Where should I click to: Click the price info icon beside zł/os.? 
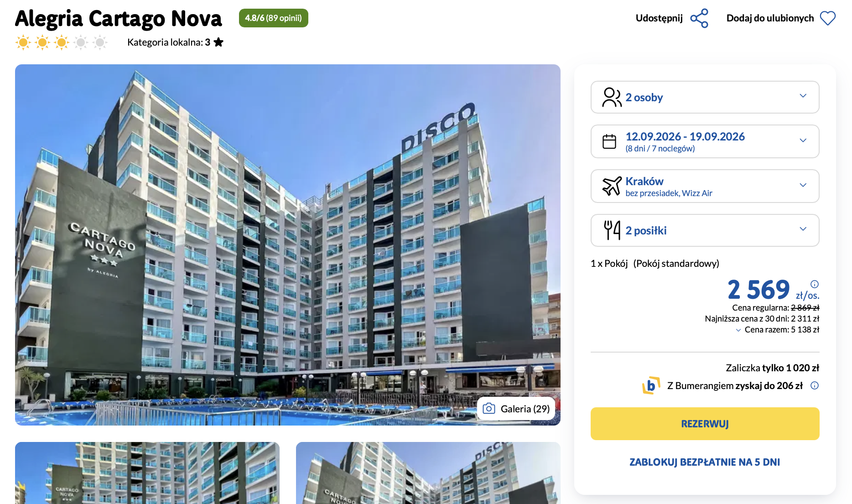(815, 284)
